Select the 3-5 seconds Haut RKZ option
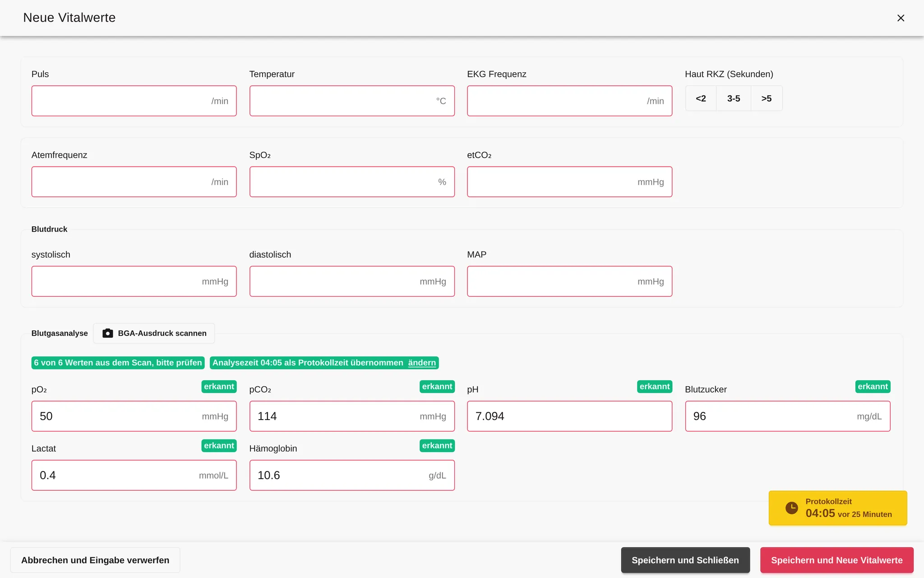 click(x=734, y=98)
